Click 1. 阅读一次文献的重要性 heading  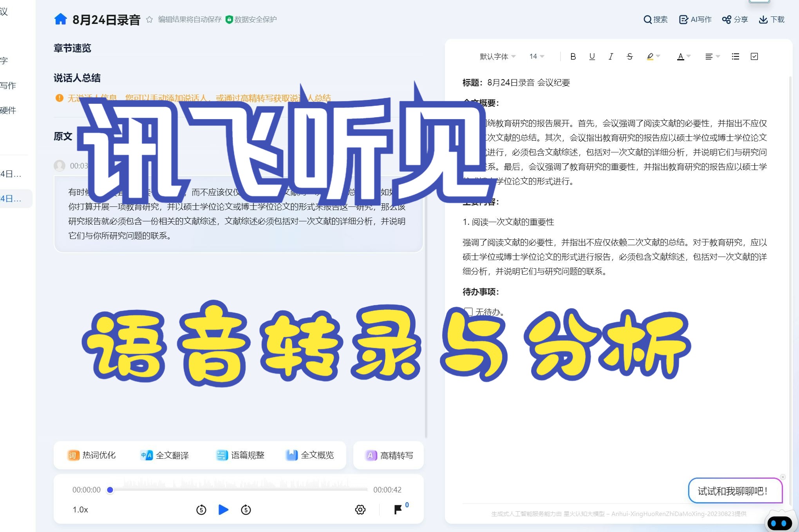pyautogui.click(x=508, y=222)
